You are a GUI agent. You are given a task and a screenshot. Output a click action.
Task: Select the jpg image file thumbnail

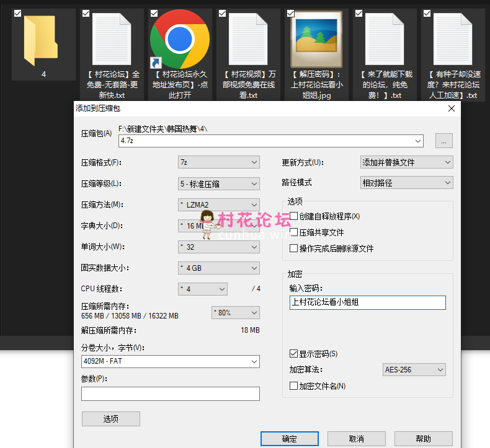(316, 40)
